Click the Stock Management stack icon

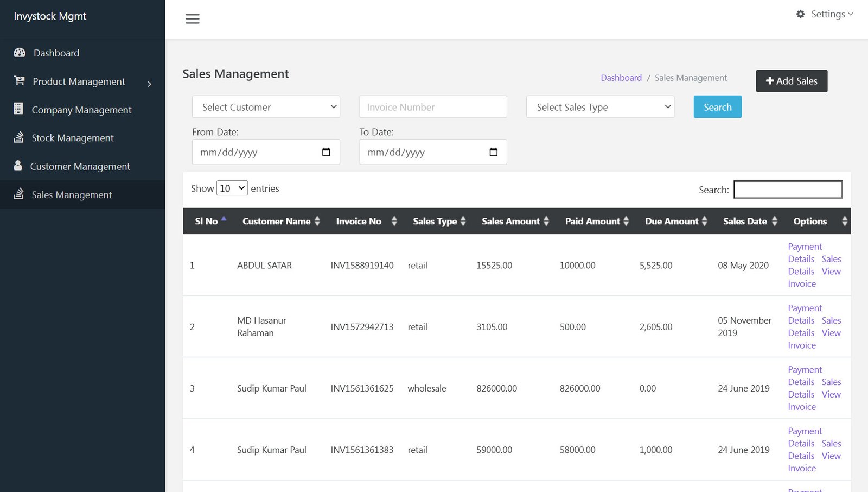coord(19,137)
